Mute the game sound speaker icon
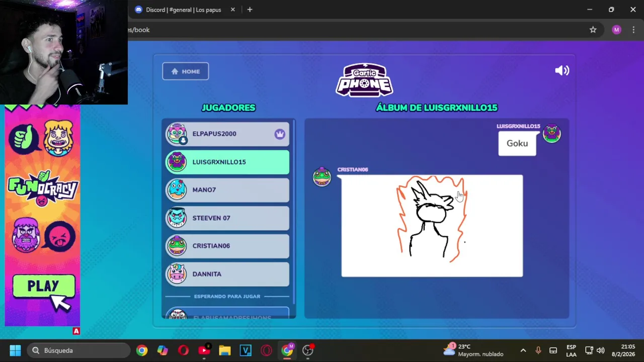 tap(562, 71)
